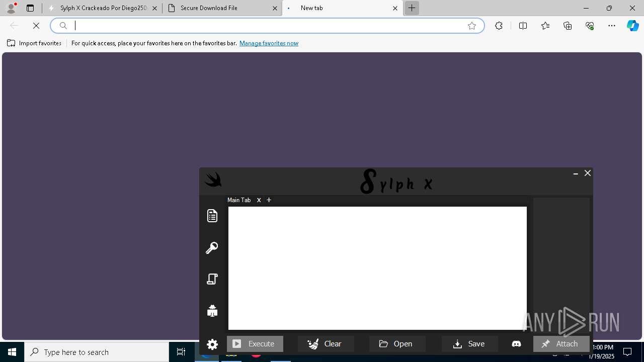Follow Manage favorites now link

(x=269, y=43)
